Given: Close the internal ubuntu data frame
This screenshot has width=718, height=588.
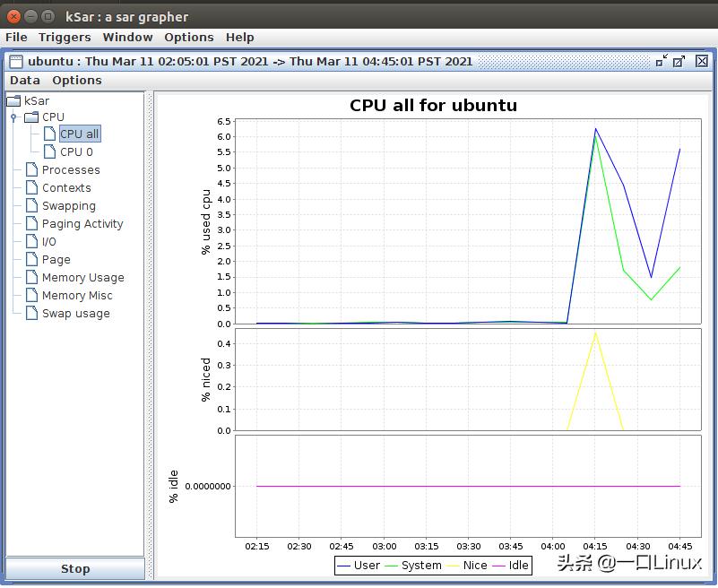Looking at the screenshot, I should pyautogui.click(x=702, y=61).
